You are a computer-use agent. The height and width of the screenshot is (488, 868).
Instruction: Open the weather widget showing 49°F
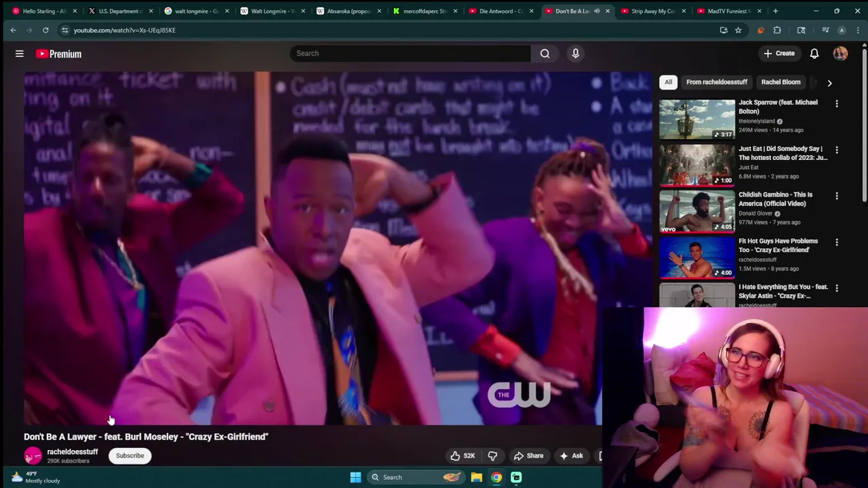click(35, 477)
